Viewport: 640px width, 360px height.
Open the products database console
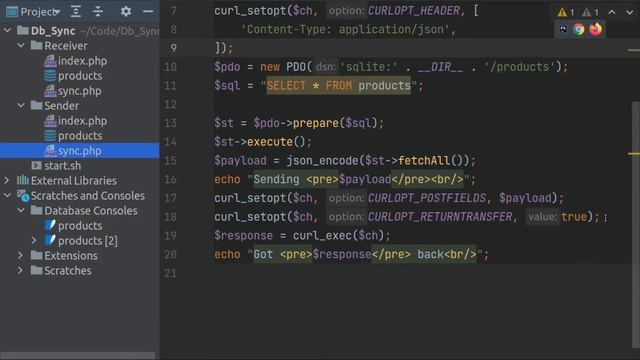tap(80, 226)
